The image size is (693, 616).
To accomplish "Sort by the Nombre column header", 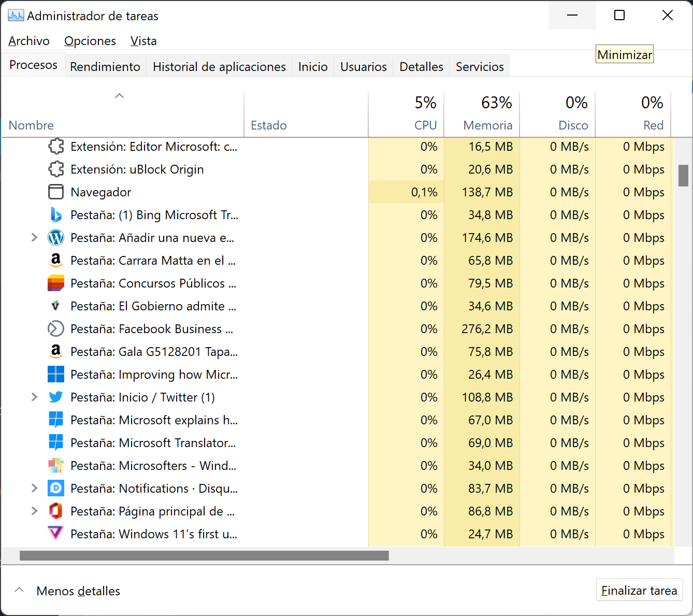I will 123,114.
